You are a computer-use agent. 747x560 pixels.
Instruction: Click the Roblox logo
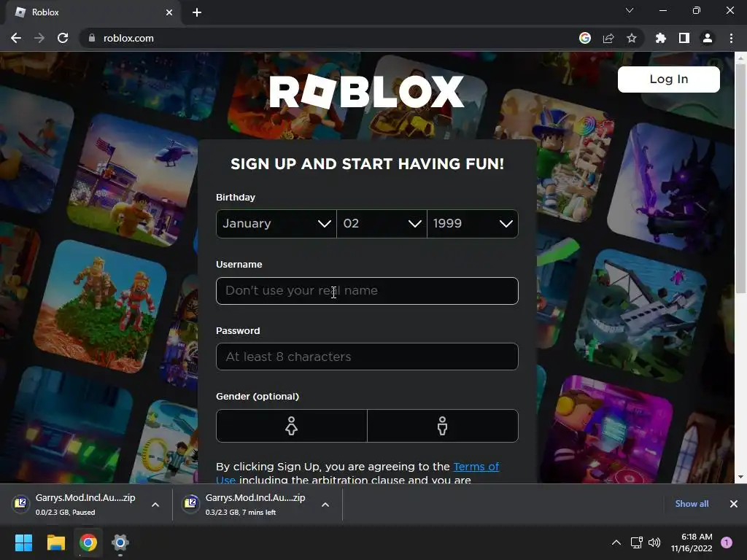(366, 91)
